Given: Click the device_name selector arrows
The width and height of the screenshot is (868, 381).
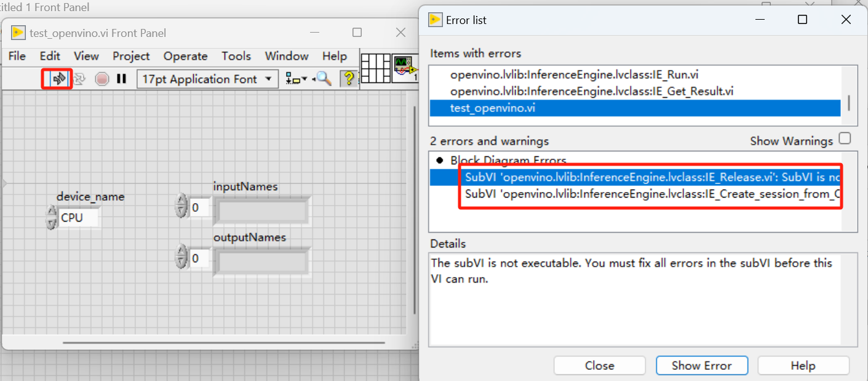Looking at the screenshot, I should coord(52,218).
